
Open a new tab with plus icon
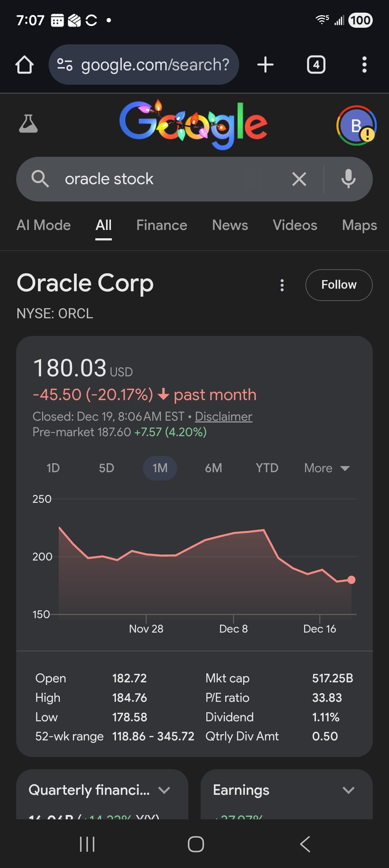[x=265, y=65]
